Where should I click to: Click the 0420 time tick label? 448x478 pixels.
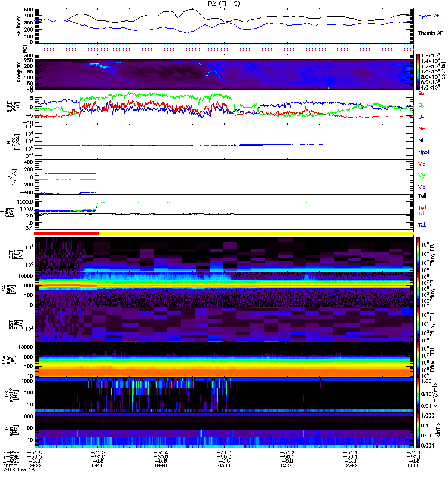pyautogui.click(x=97, y=465)
